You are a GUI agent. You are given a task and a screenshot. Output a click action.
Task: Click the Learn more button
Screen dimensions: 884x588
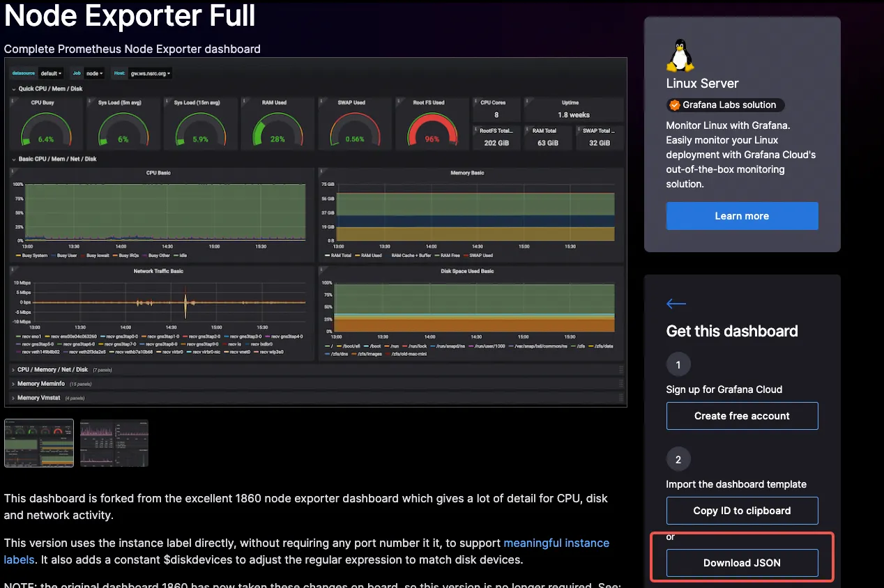point(742,216)
